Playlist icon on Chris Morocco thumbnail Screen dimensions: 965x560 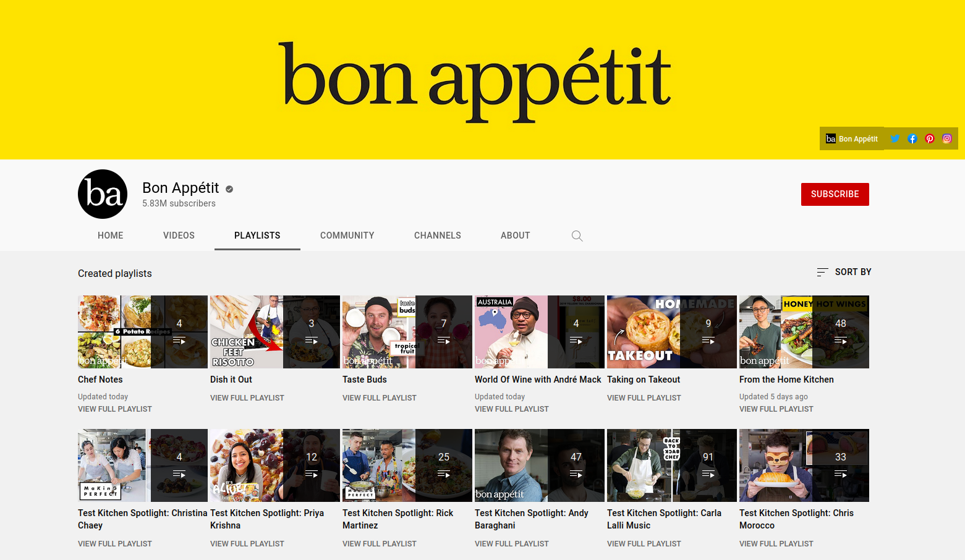841,474
